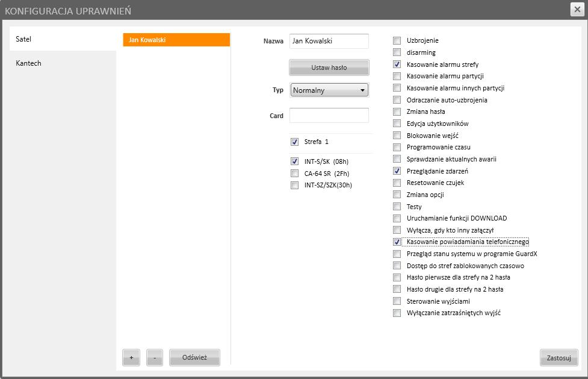This screenshot has height=379, width=588.
Task: Check Wyłącza, gdy kto inny załączył
Action: [397, 230]
